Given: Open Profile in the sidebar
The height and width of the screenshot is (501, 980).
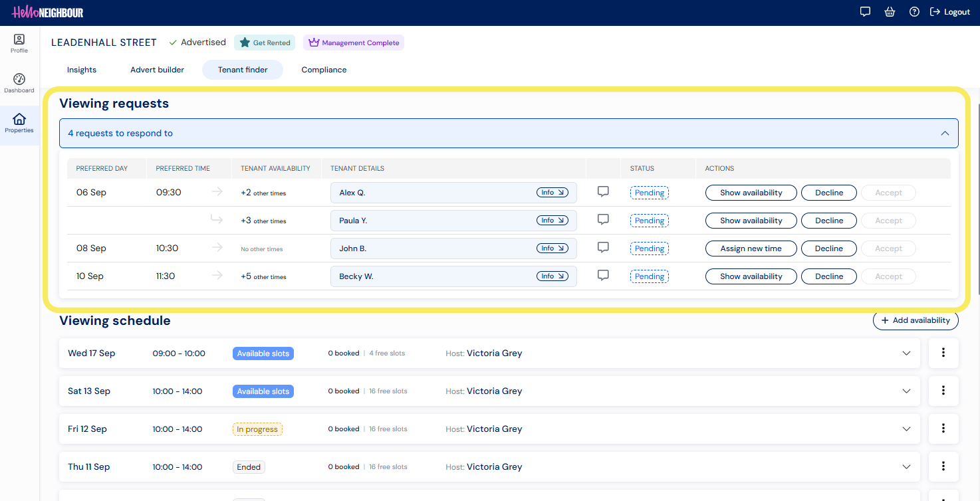Looking at the screenshot, I should tap(19, 44).
